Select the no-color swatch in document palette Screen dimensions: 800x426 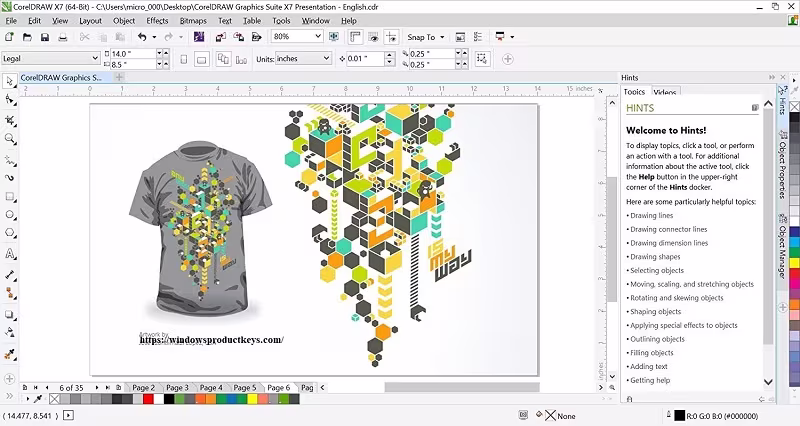pyautogui.click(x=55, y=399)
